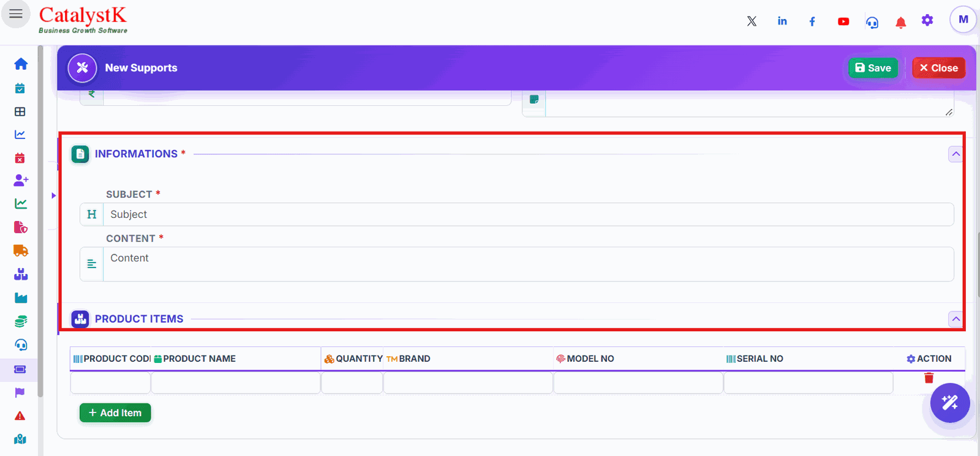The width and height of the screenshot is (980, 456).
Task: Open the map location sidebar icon
Action: (21, 439)
